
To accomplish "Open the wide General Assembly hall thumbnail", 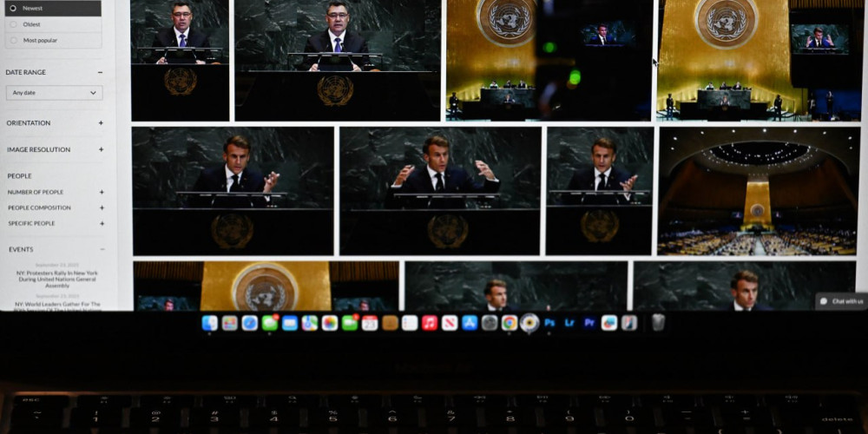I will (x=759, y=192).
